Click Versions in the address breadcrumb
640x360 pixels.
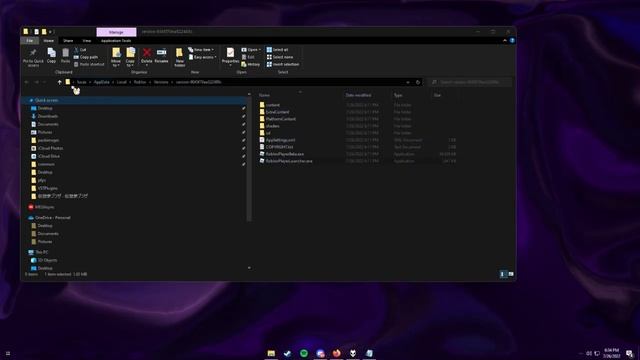(161, 82)
